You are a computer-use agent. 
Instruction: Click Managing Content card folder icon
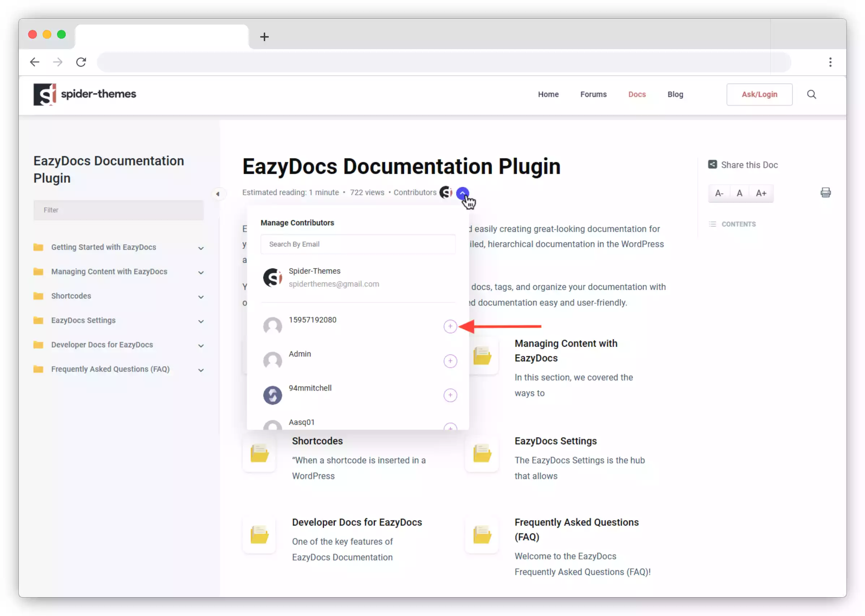pos(482,356)
